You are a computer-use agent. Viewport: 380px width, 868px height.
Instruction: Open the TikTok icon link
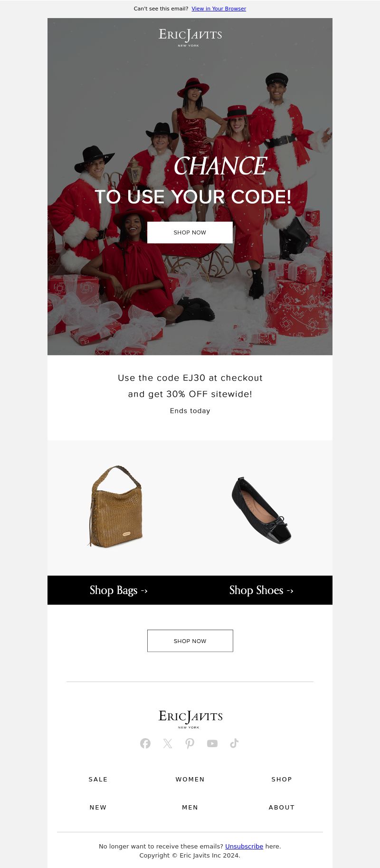coord(234,743)
